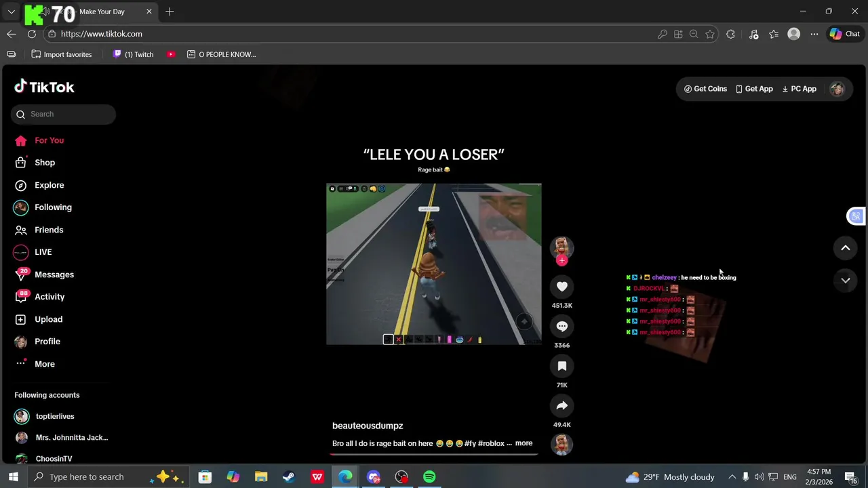The height and width of the screenshot is (488, 868).
Task: Zoom out using the address bar magnifier
Action: point(694,34)
